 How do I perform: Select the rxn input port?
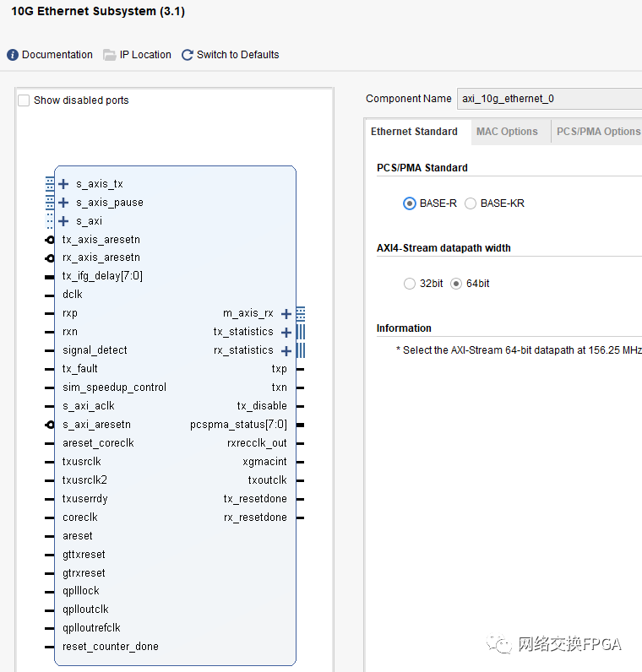[x=70, y=332]
